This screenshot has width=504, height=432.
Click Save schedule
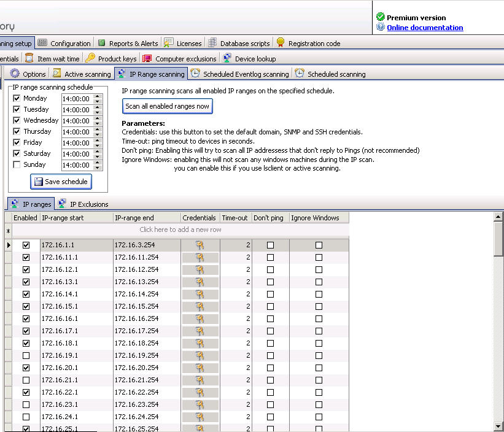click(x=61, y=182)
